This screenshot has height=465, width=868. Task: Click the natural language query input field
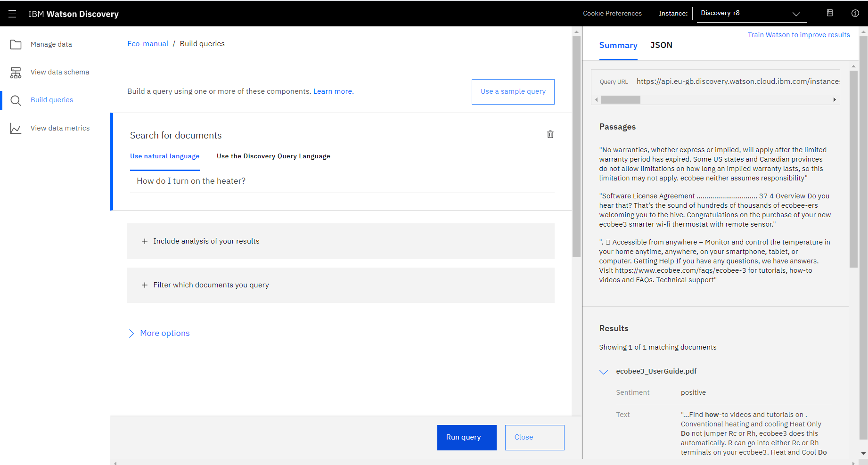point(342,181)
